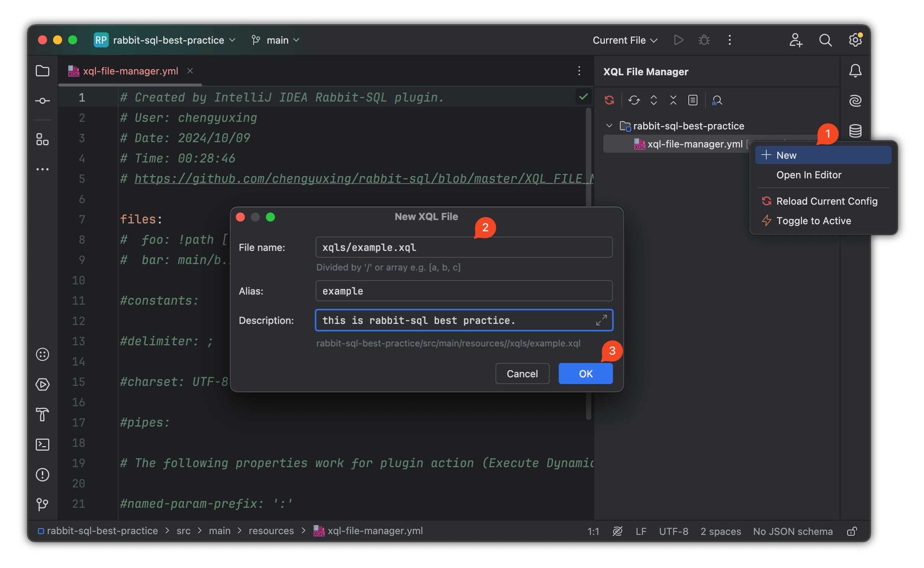The image size is (924, 568).
Task: Open the Commit tool window icon
Action: (42, 101)
